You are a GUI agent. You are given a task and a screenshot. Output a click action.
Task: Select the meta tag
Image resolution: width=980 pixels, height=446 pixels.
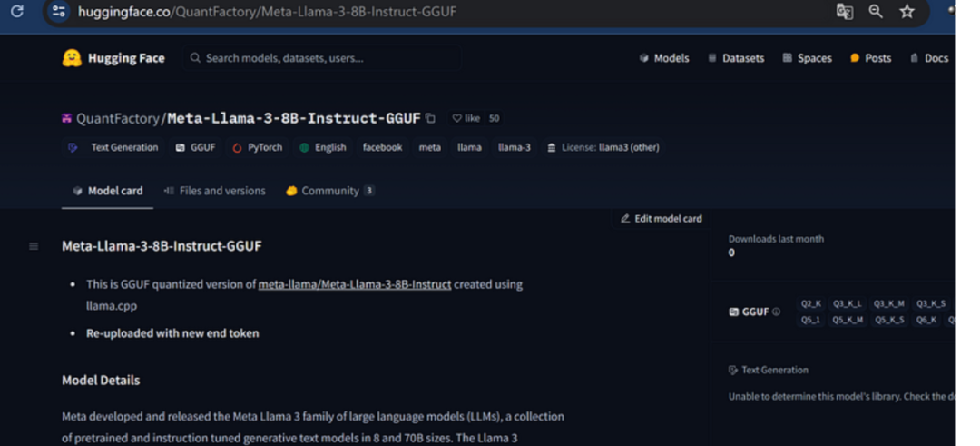[429, 148]
